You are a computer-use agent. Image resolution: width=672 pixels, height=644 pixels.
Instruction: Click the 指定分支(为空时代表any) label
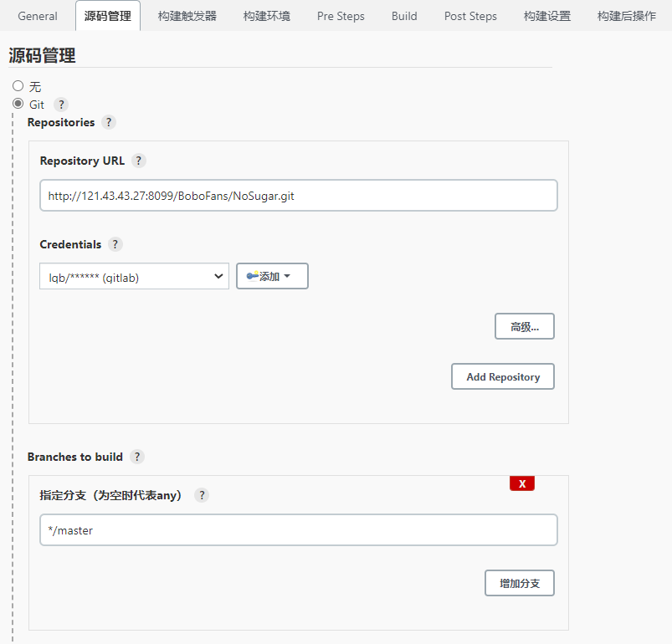tap(111, 495)
